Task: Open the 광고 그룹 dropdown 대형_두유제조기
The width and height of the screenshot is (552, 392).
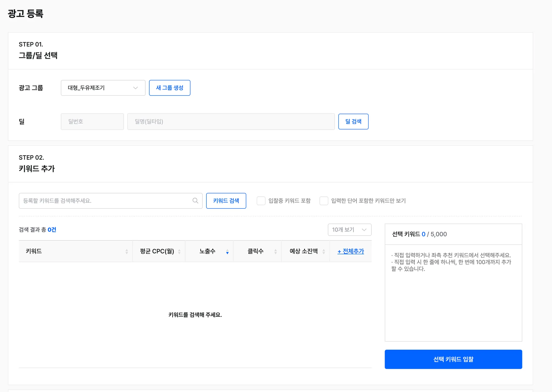Action: [x=100, y=88]
